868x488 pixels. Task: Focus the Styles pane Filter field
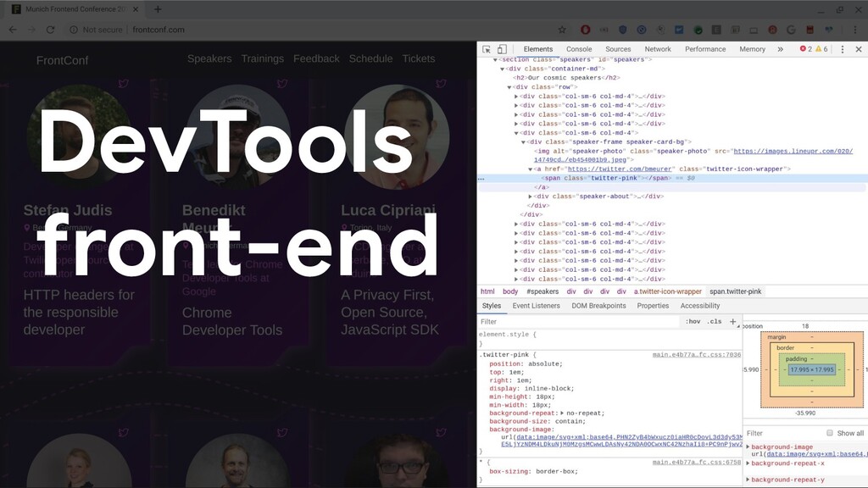(x=578, y=321)
